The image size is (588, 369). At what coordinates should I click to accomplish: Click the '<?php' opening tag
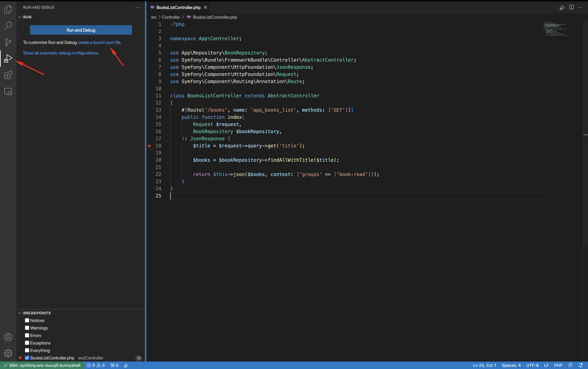coord(177,24)
